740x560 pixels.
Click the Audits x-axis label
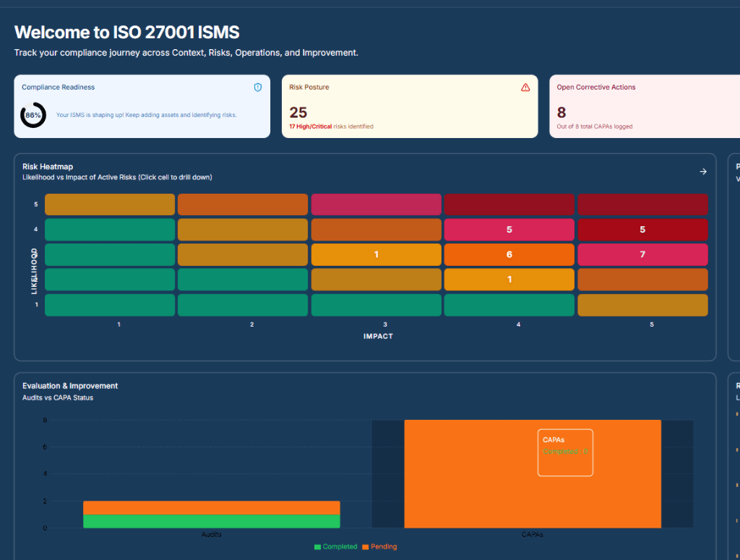point(212,535)
